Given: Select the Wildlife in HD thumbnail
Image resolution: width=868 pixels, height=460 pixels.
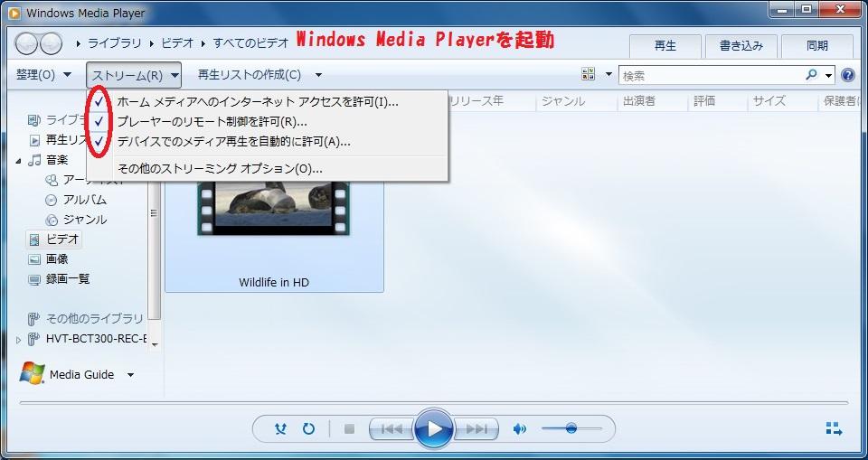Looking at the screenshot, I should 274,208.
